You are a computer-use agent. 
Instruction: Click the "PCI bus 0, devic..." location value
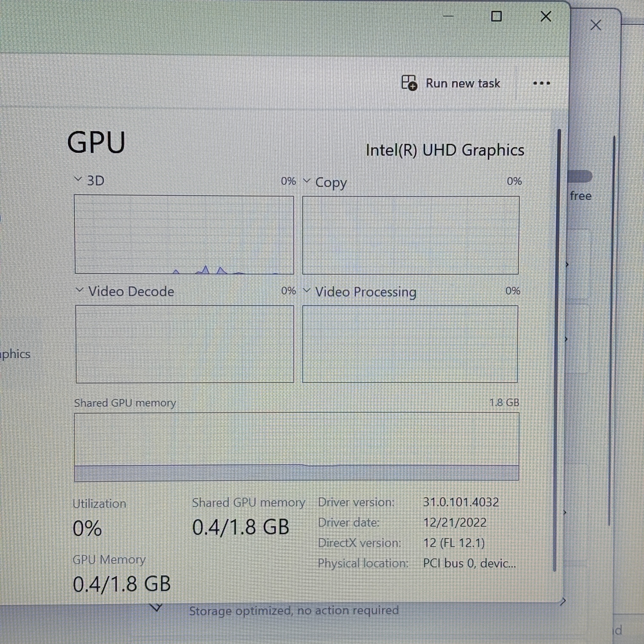(469, 563)
